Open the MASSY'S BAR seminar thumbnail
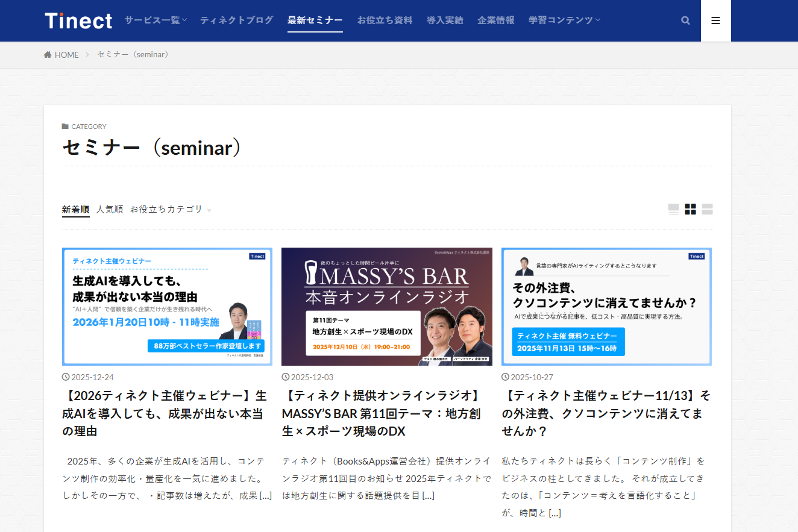Viewport: 798px width, 532px height. (x=386, y=306)
